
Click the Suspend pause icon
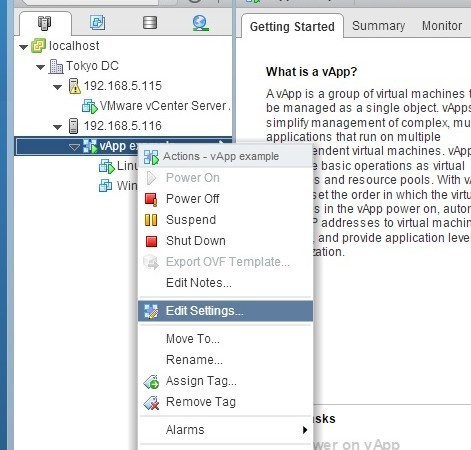151,220
